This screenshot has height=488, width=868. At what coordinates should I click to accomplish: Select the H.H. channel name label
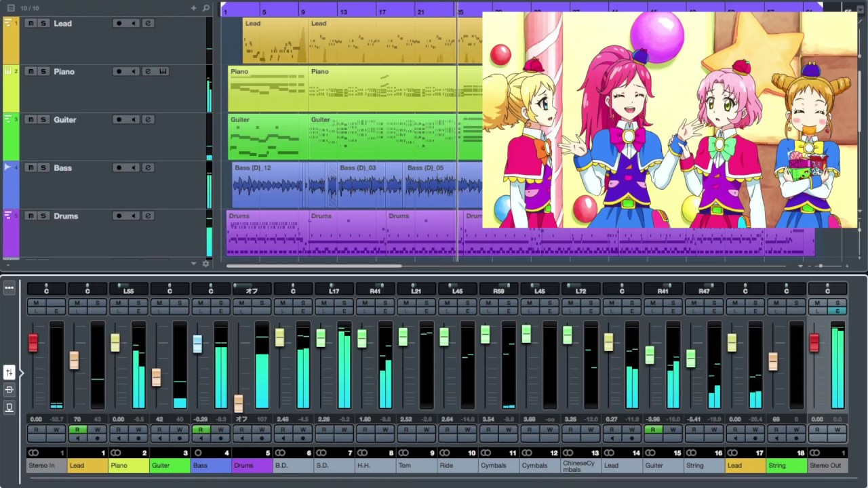point(376,466)
